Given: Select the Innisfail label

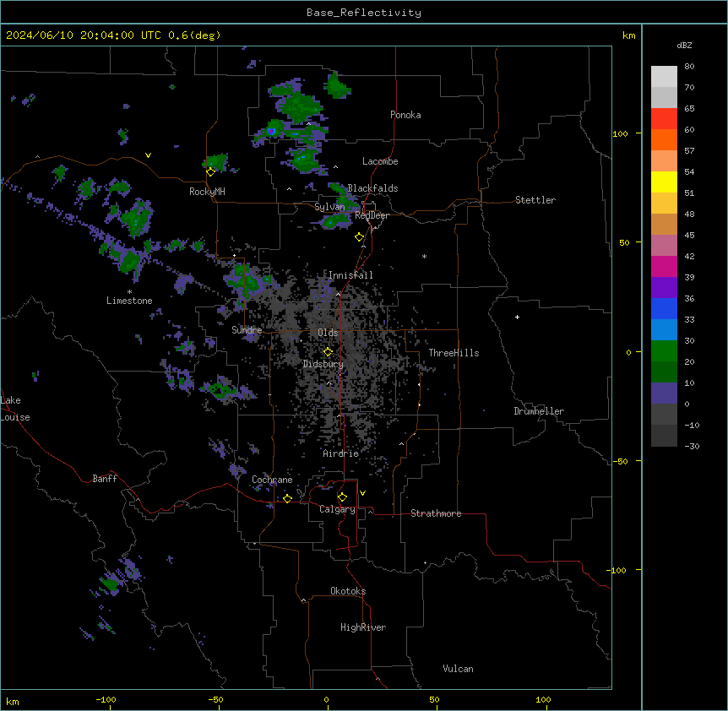Looking at the screenshot, I should point(350,275).
